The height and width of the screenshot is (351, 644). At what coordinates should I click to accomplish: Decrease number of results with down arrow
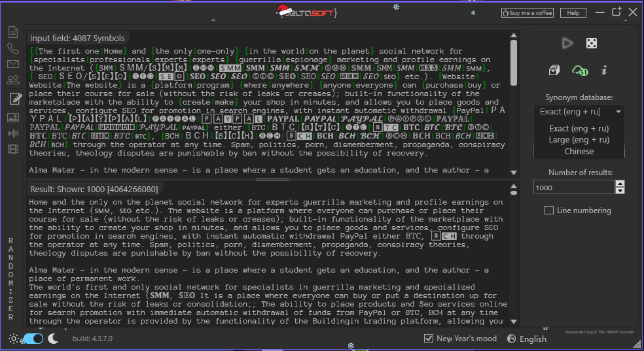click(620, 191)
